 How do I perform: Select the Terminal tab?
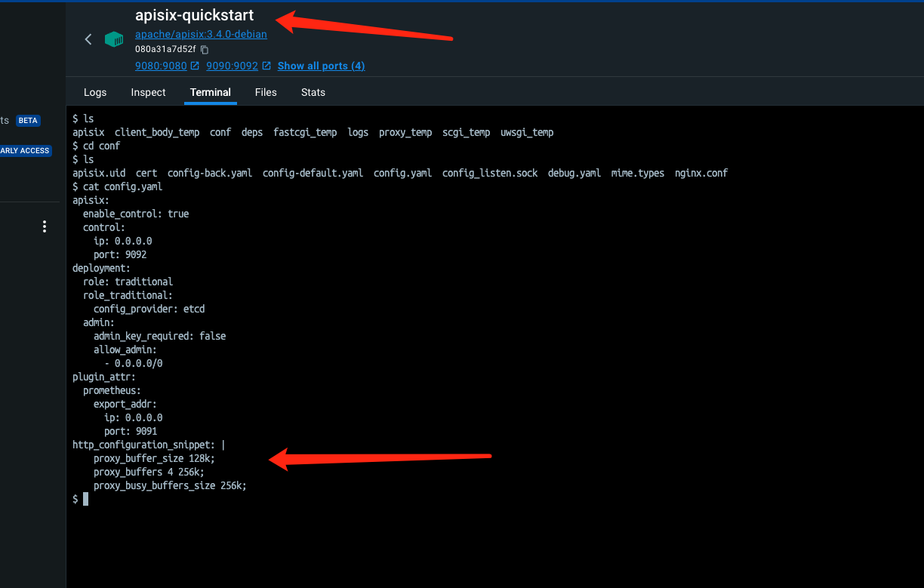(x=211, y=92)
